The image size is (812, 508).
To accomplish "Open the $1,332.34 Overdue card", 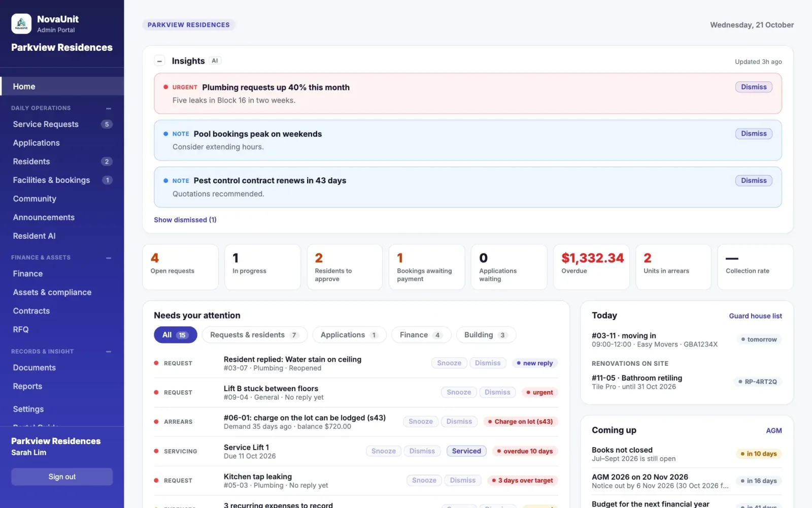I will click(x=591, y=267).
